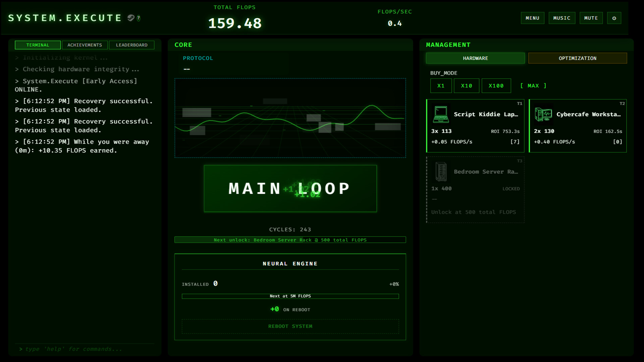Open settings via the gear icon

click(x=614, y=18)
